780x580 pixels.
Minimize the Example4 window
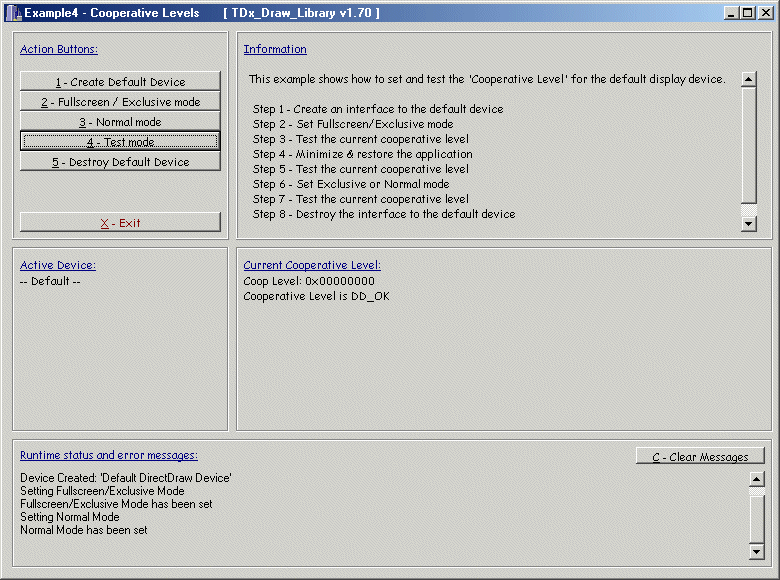point(732,13)
